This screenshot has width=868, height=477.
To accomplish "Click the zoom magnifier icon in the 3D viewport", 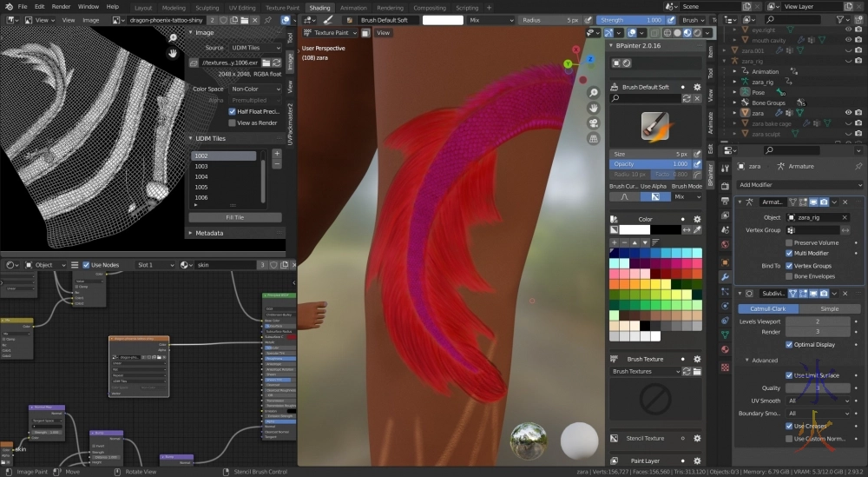I will (593, 91).
